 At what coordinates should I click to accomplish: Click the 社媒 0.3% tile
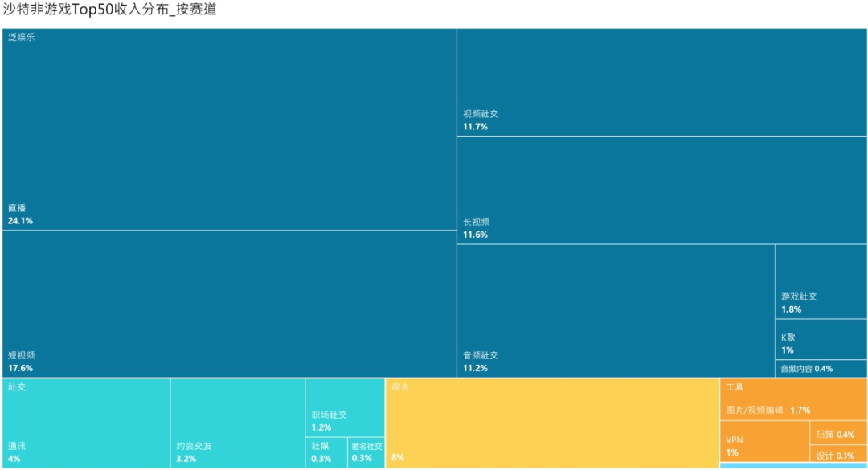point(325,452)
